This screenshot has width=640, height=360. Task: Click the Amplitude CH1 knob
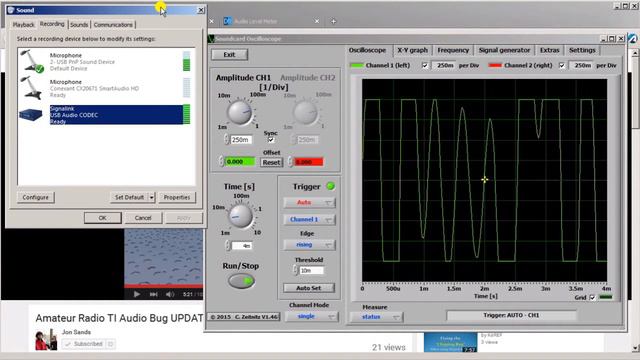coord(240,113)
